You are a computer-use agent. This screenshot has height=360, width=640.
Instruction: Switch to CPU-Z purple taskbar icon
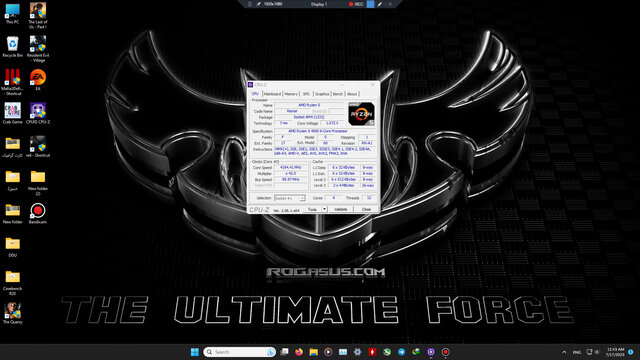(x=431, y=352)
